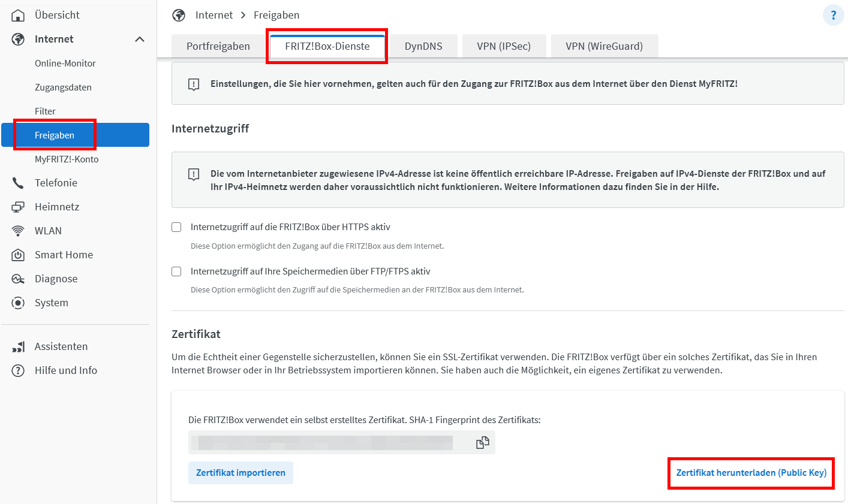Click the Diagnose icon
Viewport: 848px width, 504px height.
point(19,279)
